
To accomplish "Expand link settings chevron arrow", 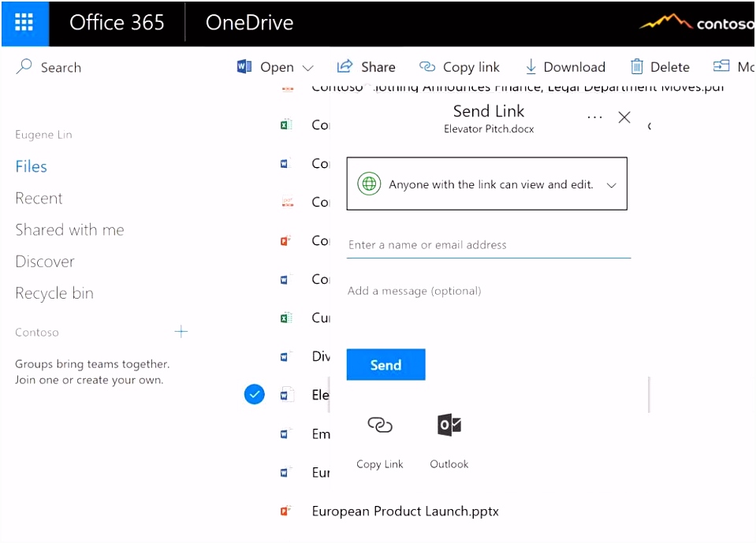I will click(612, 185).
